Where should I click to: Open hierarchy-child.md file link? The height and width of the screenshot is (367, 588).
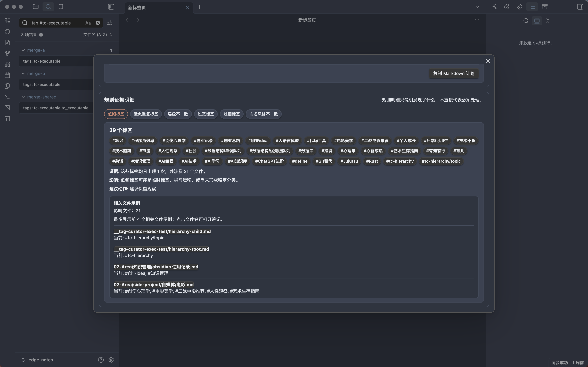pos(162,231)
